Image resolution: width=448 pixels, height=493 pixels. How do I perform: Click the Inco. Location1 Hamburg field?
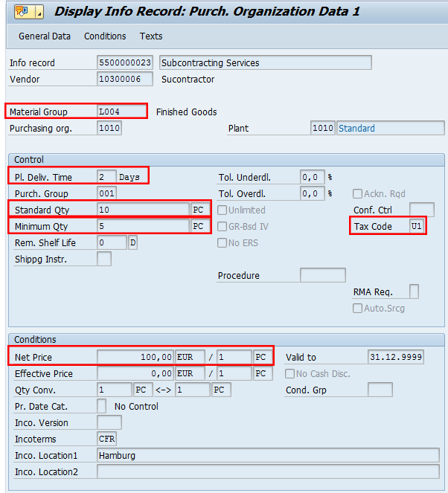268,455
